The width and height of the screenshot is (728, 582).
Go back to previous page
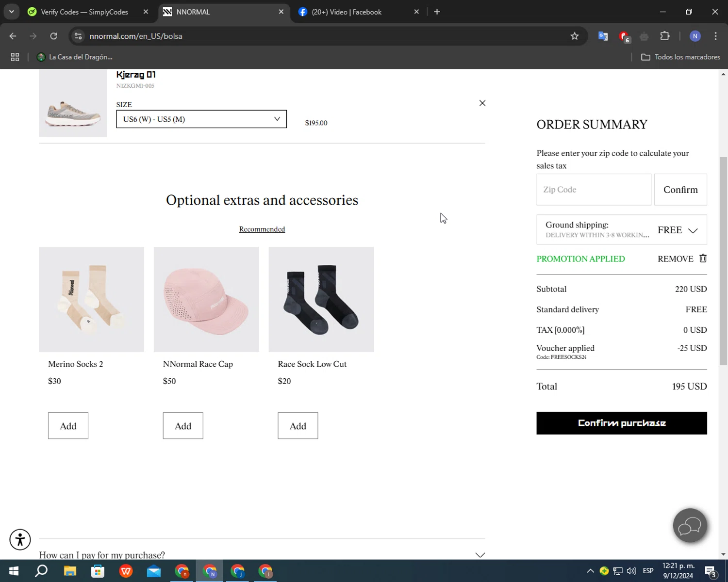coord(13,36)
